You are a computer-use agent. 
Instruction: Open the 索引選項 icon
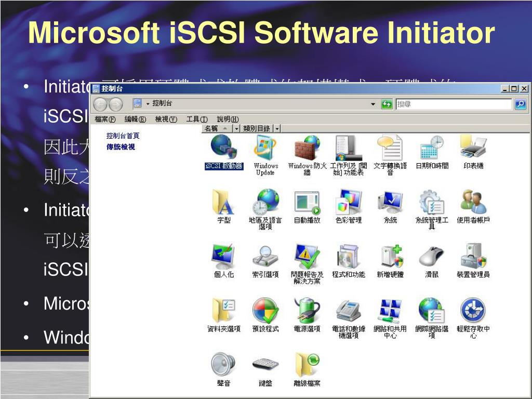pos(265,261)
